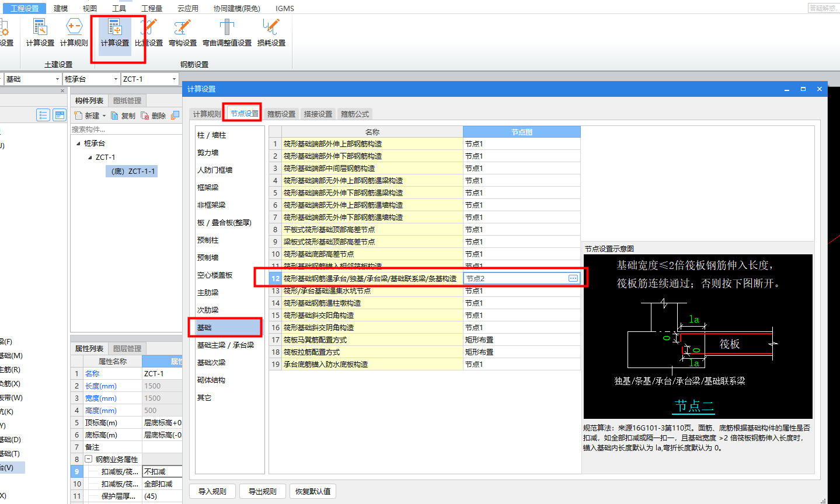The height and width of the screenshot is (504, 840).
Task: Click the 不扣减 property value cell
Action: [162, 471]
